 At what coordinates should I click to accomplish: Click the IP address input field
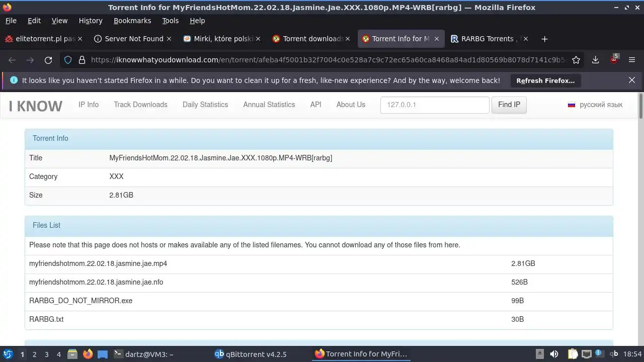(x=435, y=105)
